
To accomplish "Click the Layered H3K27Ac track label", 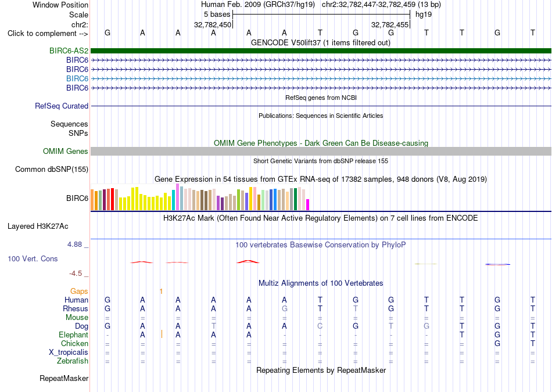I will click(x=38, y=226).
